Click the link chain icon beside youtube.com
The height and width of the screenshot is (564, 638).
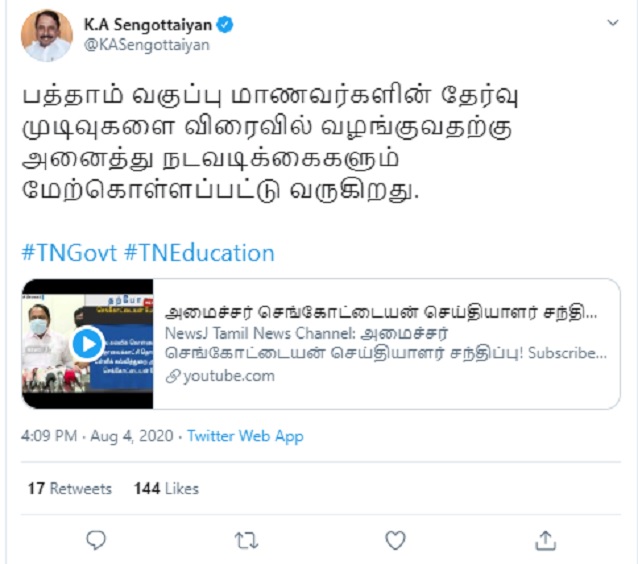pyautogui.click(x=173, y=377)
